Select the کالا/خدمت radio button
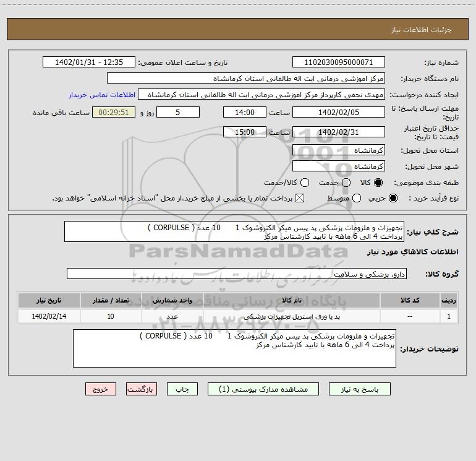 click(x=305, y=183)
